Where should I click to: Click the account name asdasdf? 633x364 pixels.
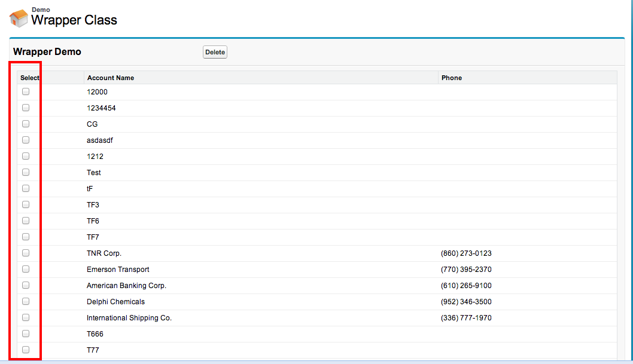click(100, 140)
